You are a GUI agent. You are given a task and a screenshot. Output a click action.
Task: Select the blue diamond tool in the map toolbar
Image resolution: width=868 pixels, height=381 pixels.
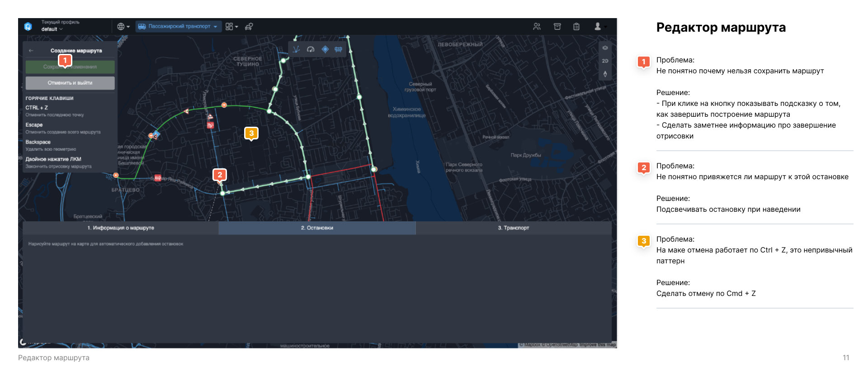[x=325, y=49]
